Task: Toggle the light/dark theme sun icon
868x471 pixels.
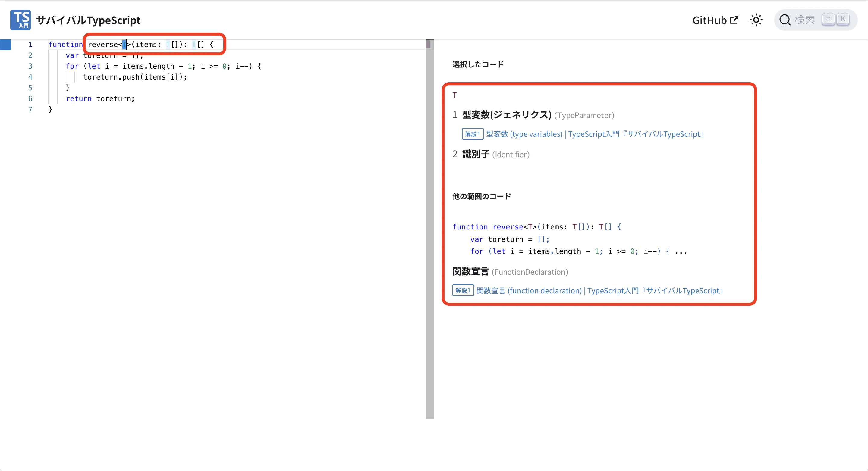Action: click(x=756, y=20)
